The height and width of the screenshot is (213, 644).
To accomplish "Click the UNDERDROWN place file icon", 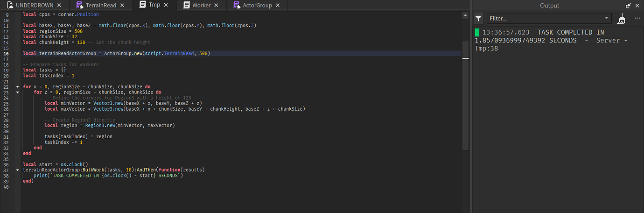I will click(x=9, y=6).
